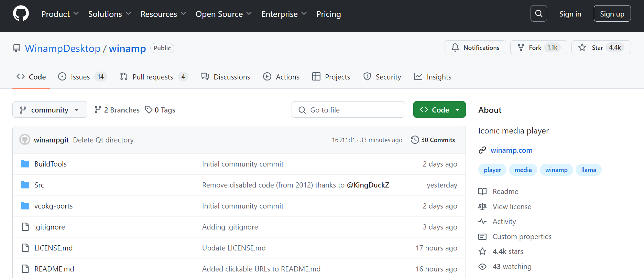Open the Adding .gitignore commit message
644x278 pixels.
click(x=230, y=227)
